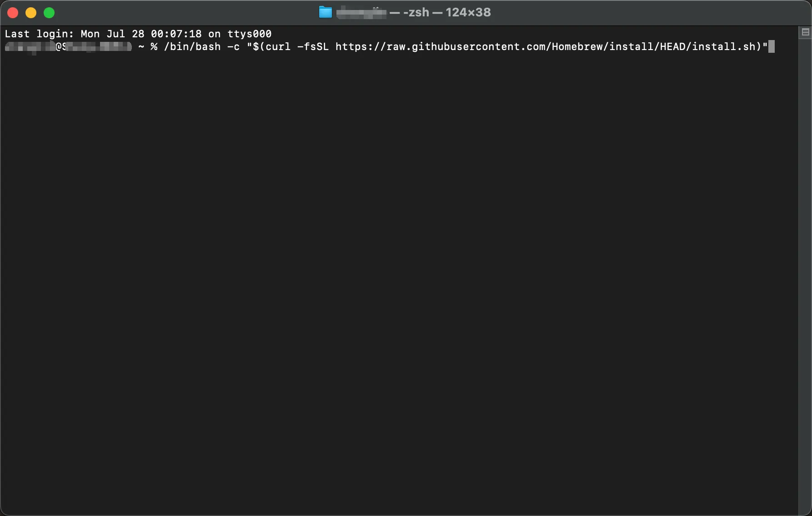Click the "-zsh" text in window title
The width and height of the screenshot is (812, 516).
point(416,12)
